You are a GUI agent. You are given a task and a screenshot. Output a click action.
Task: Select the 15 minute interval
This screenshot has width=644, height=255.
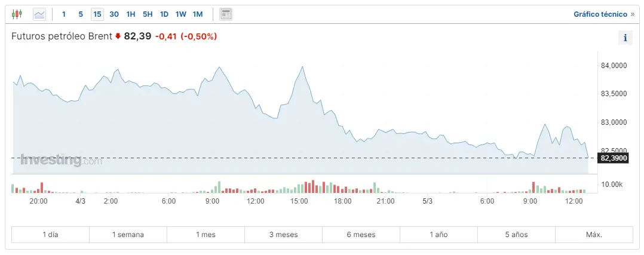(x=97, y=14)
